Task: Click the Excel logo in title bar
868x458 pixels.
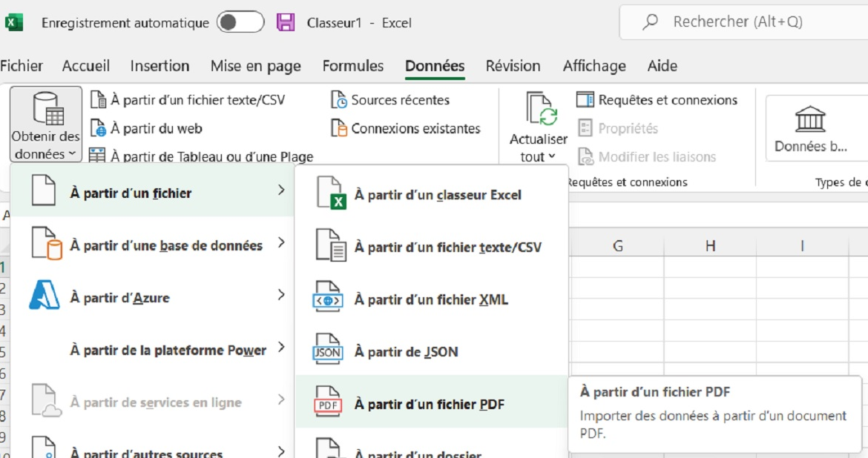Action: (x=14, y=23)
